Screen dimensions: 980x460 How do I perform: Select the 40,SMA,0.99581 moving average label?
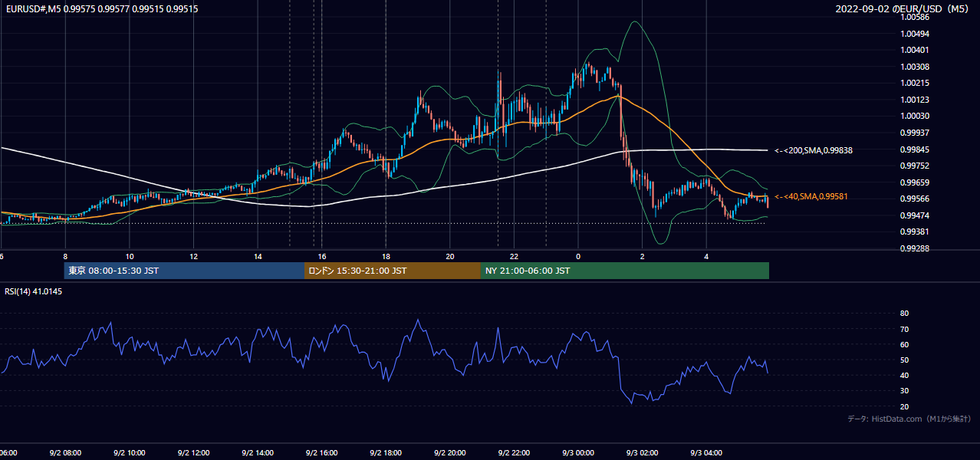(811, 197)
